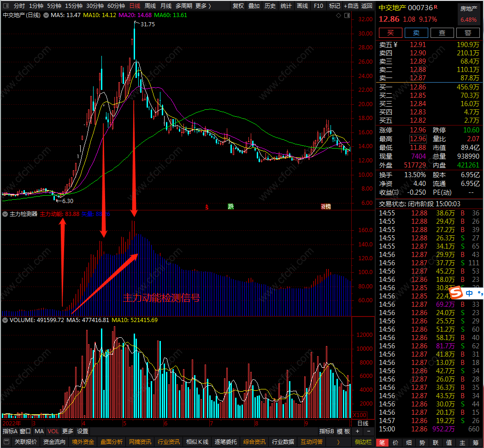484x448 pixels.
Task: Expand 更多 timeframe options
Action: tap(203, 6)
